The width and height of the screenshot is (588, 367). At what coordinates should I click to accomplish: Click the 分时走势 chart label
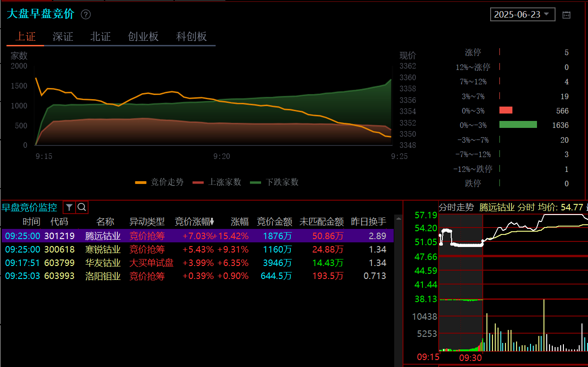(456, 207)
